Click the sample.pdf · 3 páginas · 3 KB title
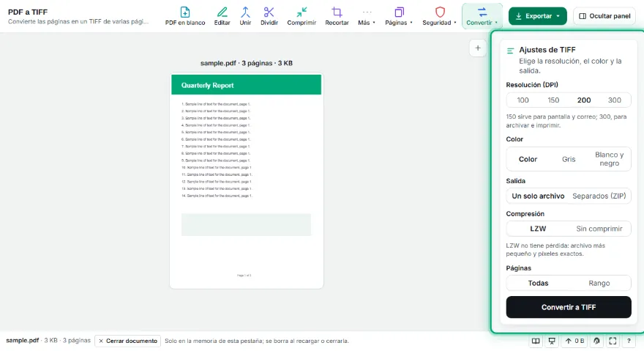 point(247,63)
